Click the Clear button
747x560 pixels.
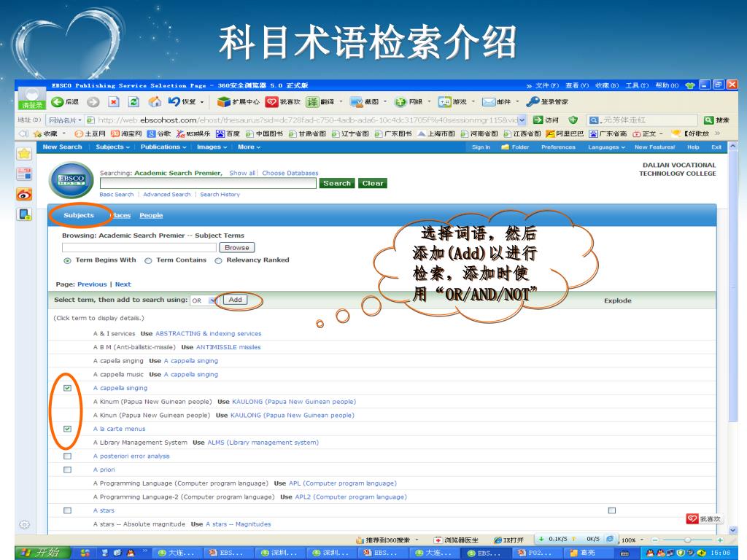coord(373,183)
